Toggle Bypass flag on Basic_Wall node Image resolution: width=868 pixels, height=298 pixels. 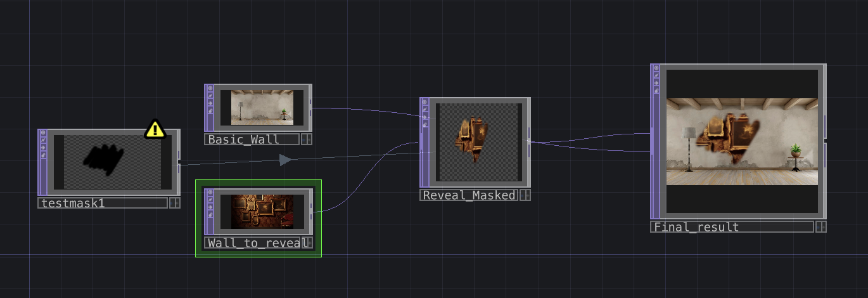[x=210, y=103]
